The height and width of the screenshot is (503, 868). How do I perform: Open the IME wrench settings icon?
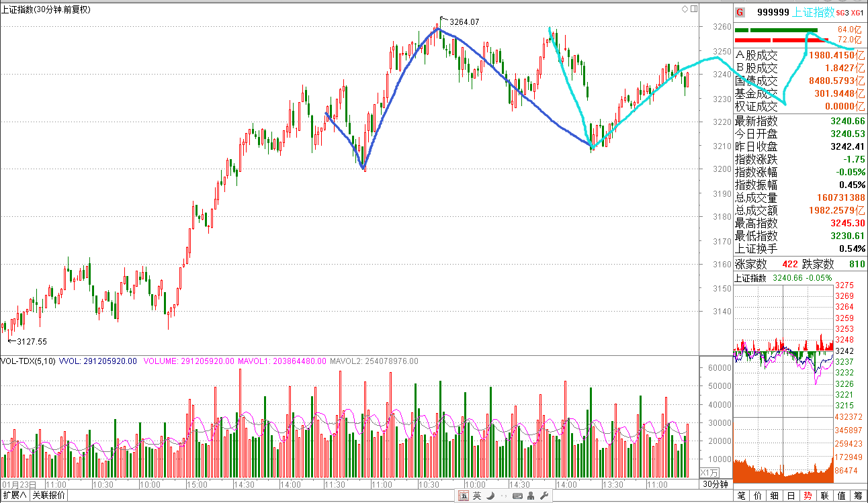(544, 496)
